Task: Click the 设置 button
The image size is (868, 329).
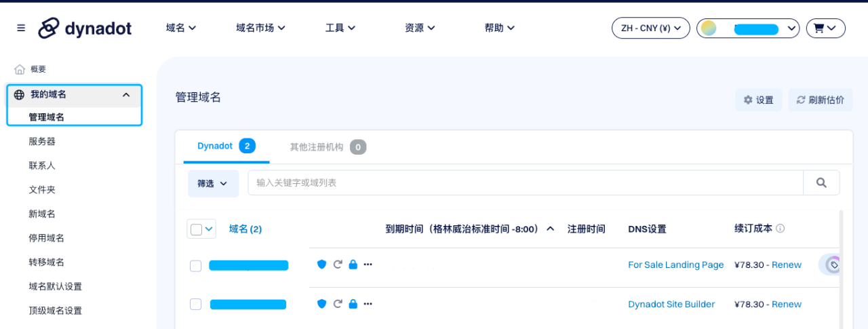Action: 759,100
